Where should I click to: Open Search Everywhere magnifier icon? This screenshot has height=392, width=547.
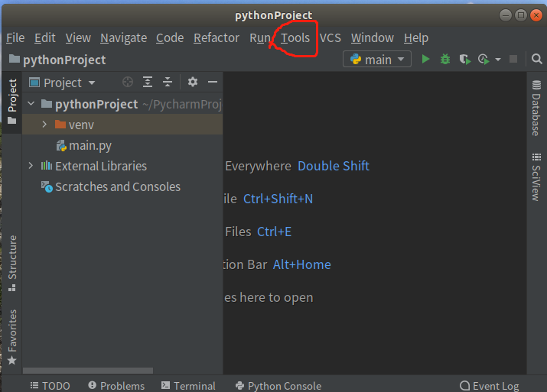[x=537, y=60]
